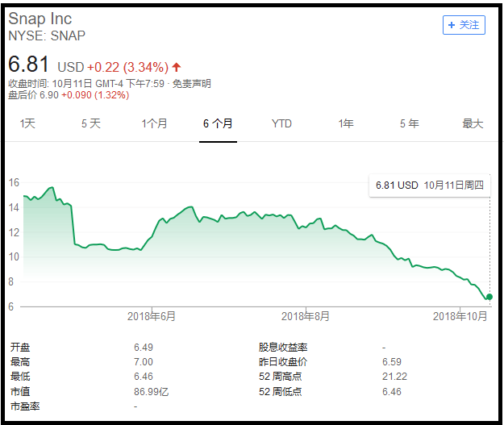504x425 pixels.
Task: Show the YTD chart range
Action: [x=281, y=123]
